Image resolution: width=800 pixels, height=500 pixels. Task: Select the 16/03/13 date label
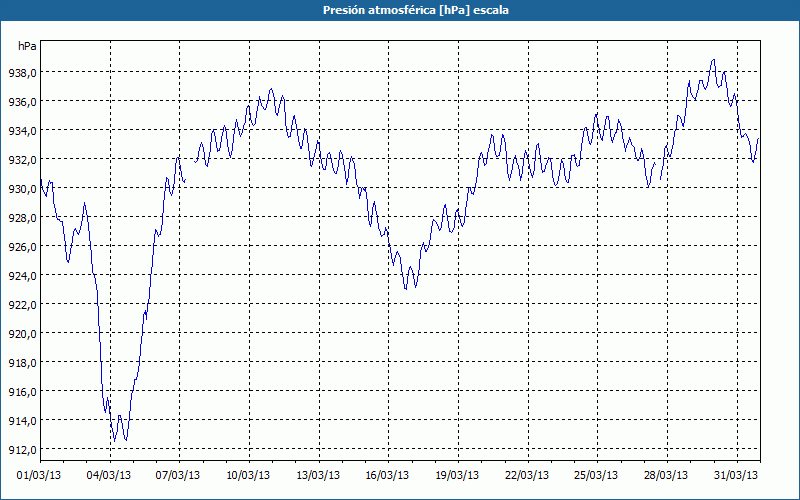[387, 476]
